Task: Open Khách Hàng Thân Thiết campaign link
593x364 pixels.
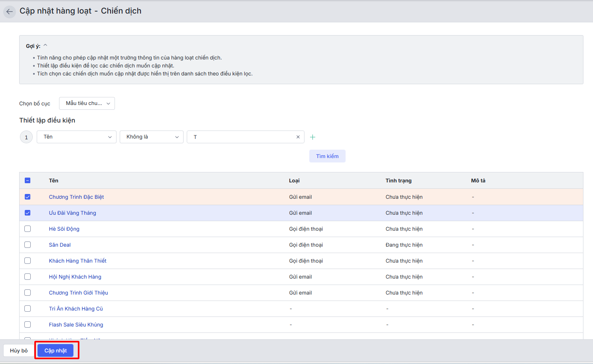Action: tap(77, 261)
